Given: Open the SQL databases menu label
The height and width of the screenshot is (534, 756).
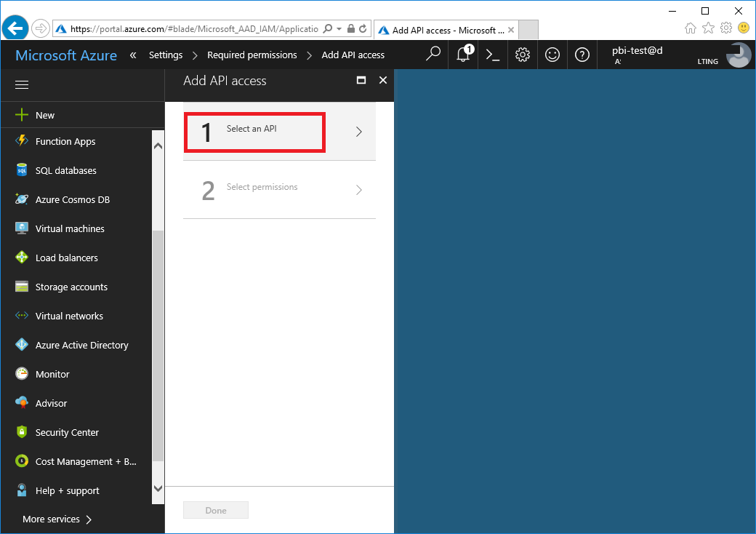Looking at the screenshot, I should [x=66, y=170].
